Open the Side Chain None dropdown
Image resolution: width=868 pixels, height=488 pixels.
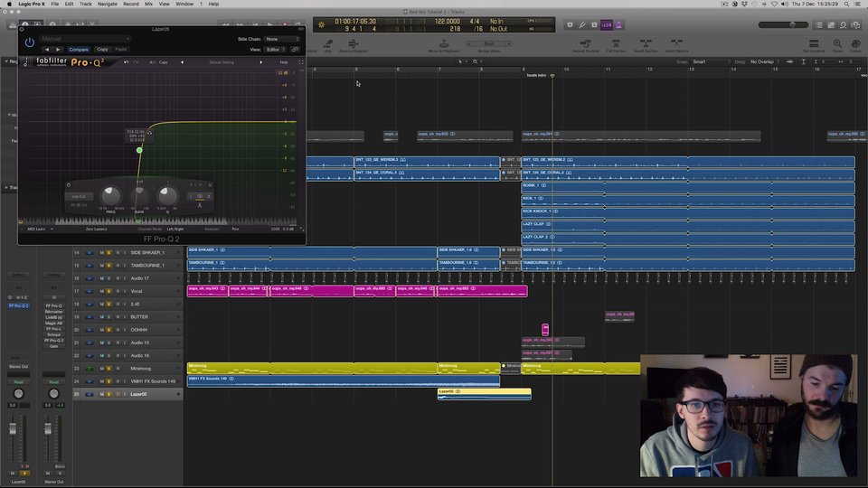[282, 39]
